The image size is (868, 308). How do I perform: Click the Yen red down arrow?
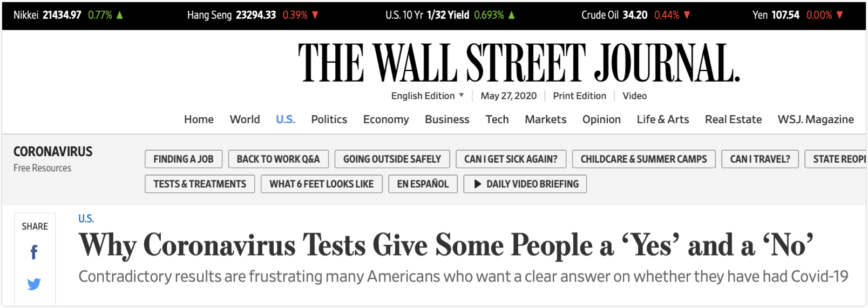tap(839, 15)
